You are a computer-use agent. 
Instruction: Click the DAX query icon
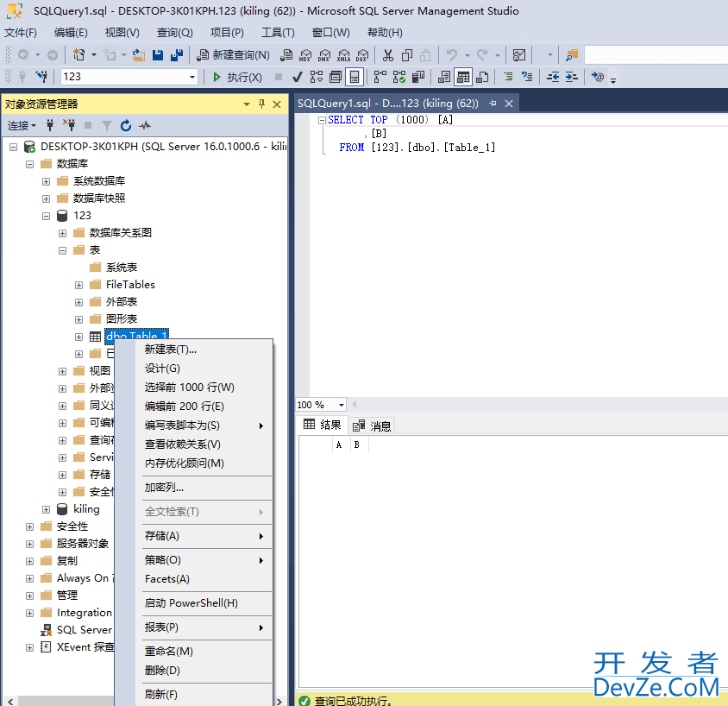click(x=362, y=55)
